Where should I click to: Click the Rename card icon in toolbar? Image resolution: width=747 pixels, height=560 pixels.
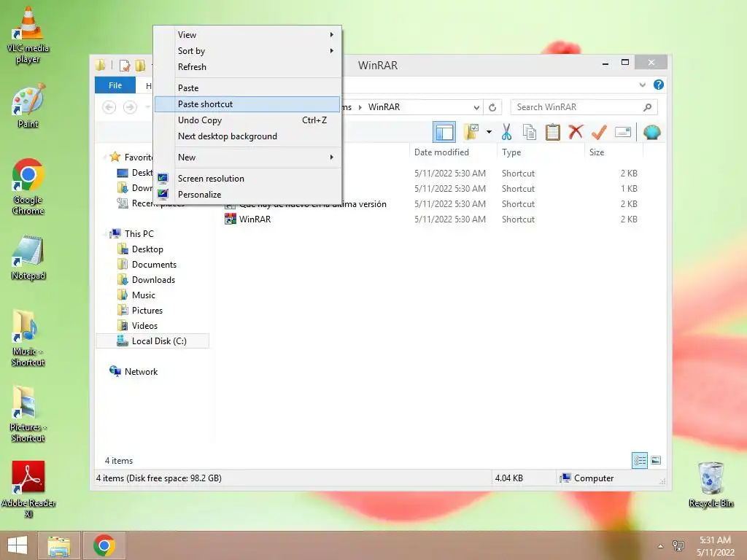623,132
